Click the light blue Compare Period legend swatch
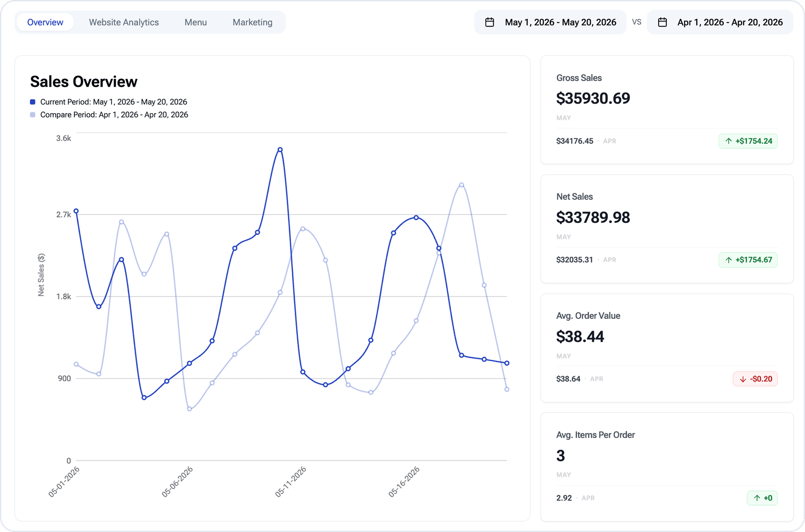Viewport: 805px width, 532px height. click(x=33, y=115)
